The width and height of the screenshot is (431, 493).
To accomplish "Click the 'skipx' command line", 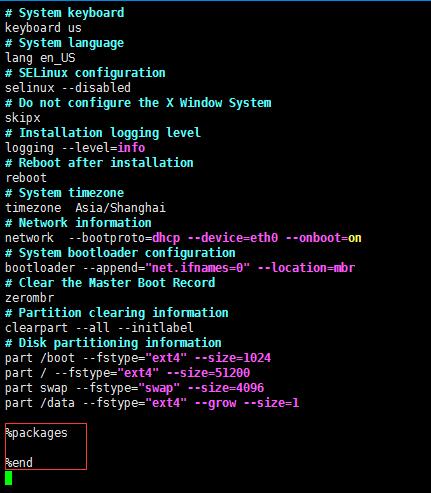I will click(x=23, y=118).
